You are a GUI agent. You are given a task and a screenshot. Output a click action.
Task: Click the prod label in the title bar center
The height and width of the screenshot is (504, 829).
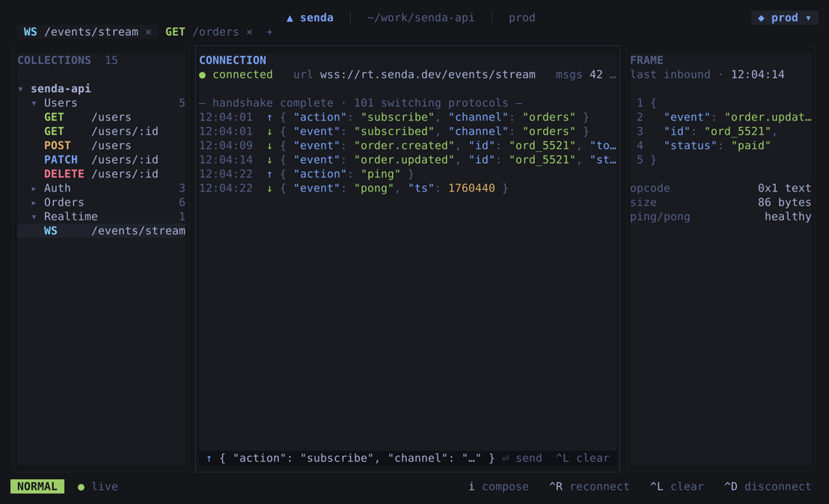(x=521, y=17)
